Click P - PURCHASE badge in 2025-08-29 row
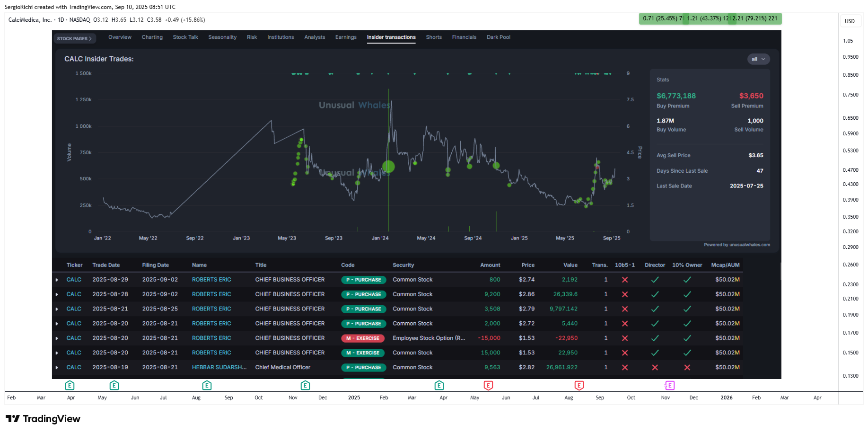Viewport: 868px width, 433px height. click(364, 280)
